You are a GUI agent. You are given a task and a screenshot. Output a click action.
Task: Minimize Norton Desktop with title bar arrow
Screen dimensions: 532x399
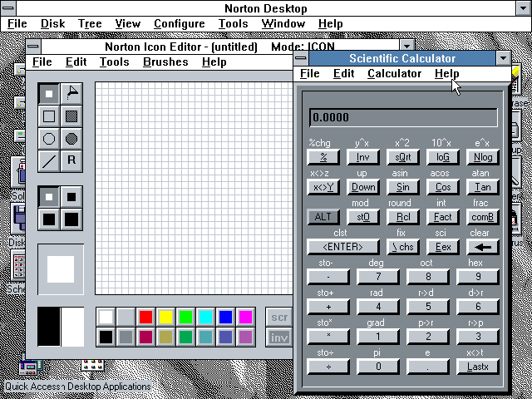point(524,8)
